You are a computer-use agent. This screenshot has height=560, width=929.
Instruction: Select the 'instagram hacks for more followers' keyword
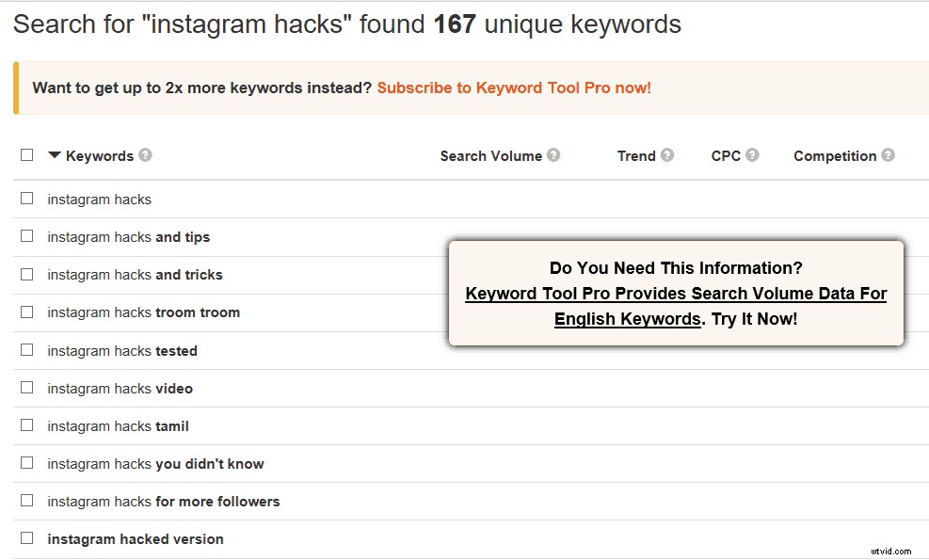(164, 502)
